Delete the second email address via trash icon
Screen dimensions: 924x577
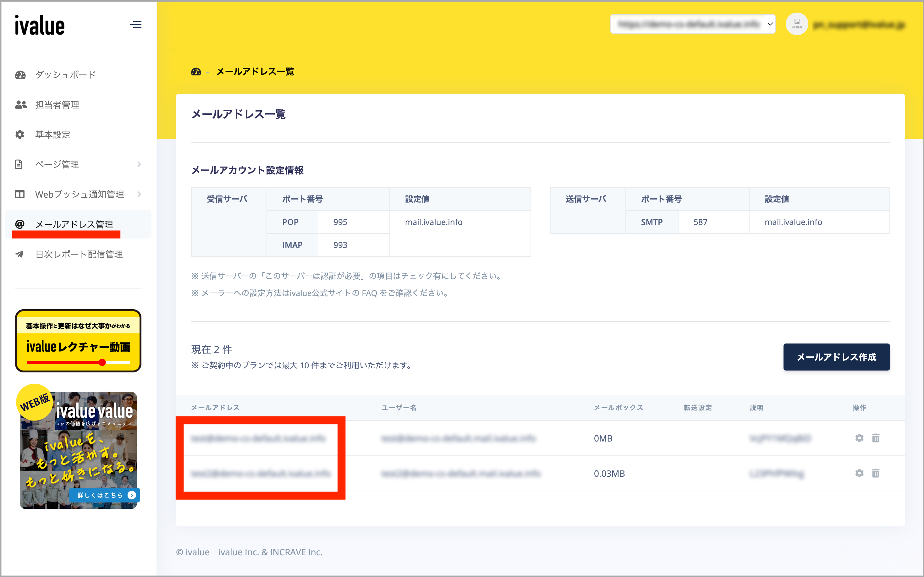876,473
